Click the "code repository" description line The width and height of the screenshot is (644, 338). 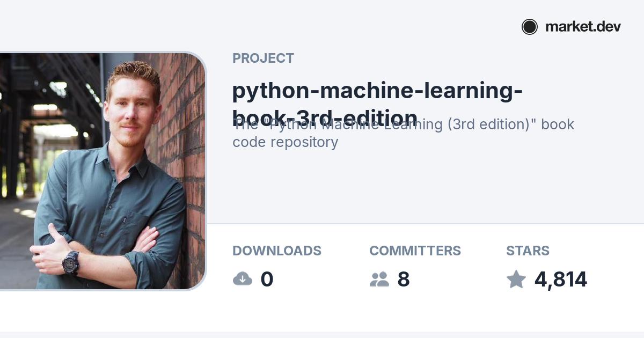point(285,142)
